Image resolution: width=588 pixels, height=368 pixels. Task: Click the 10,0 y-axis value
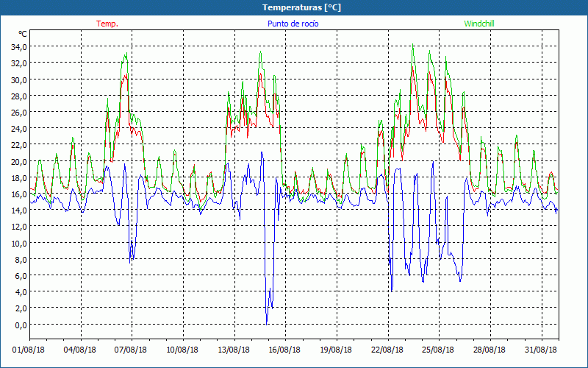[21, 244]
